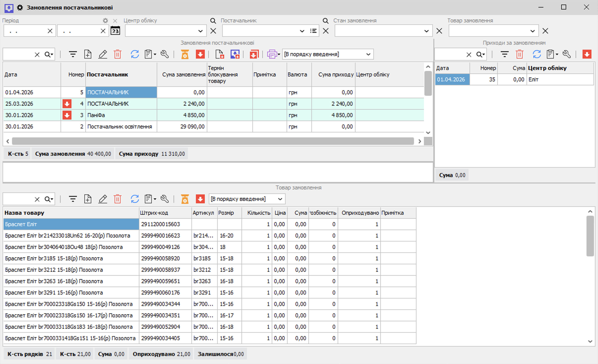Sort orders by the Постачальник column header

(x=108, y=74)
